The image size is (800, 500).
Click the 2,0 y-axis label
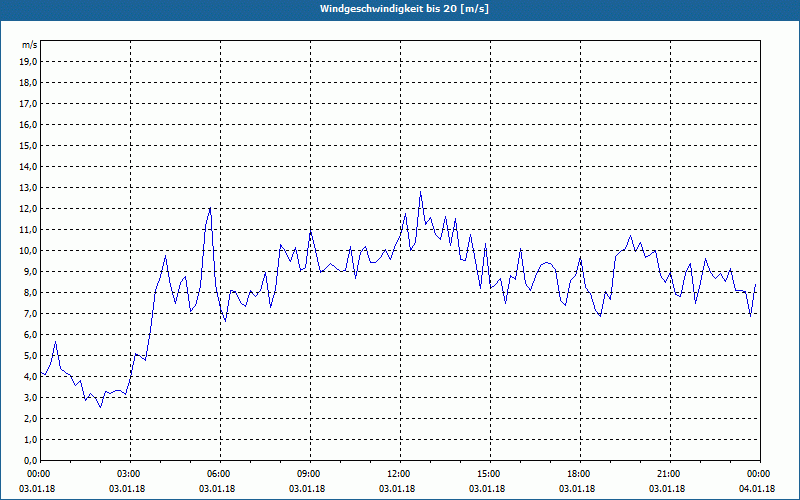point(30,419)
